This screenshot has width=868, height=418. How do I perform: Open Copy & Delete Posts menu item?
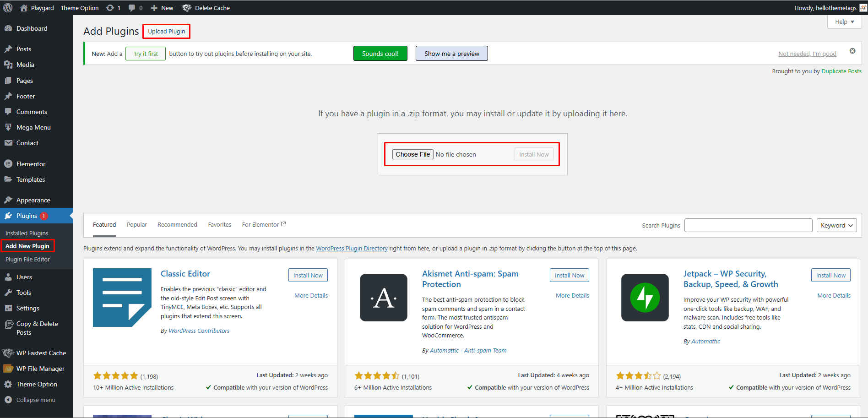click(x=37, y=328)
